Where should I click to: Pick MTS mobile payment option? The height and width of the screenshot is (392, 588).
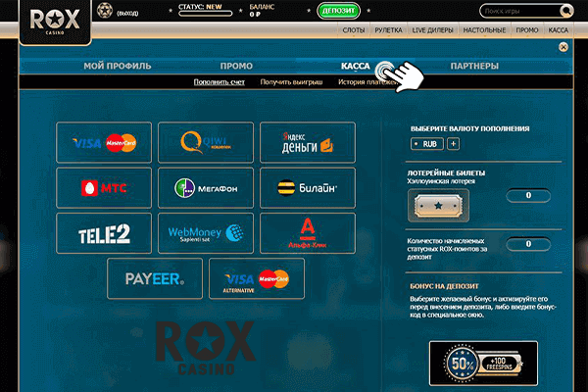(x=104, y=187)
